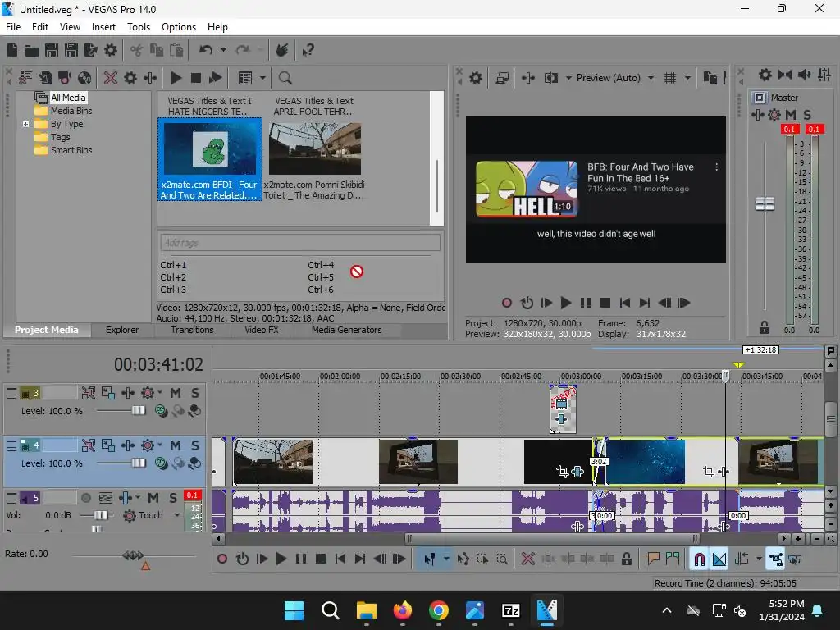The image size is (840, 630).
Task: Click Downmix output icon in Master
Action: point(785,75)
